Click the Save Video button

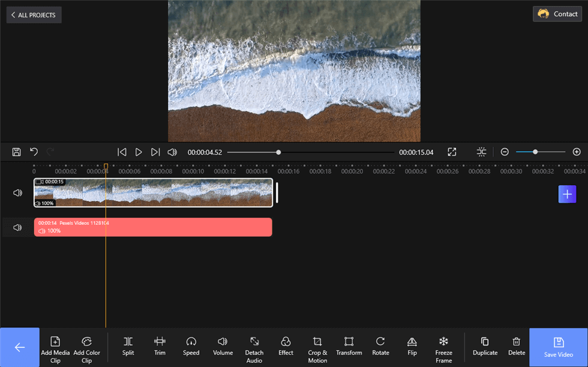[x=559, y=347]
